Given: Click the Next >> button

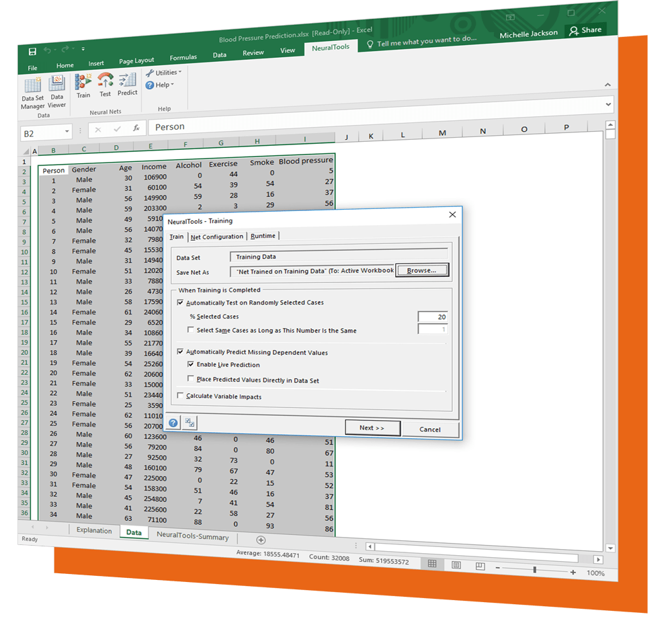Looking at the screenshot, I should click(x=372, y=428).
